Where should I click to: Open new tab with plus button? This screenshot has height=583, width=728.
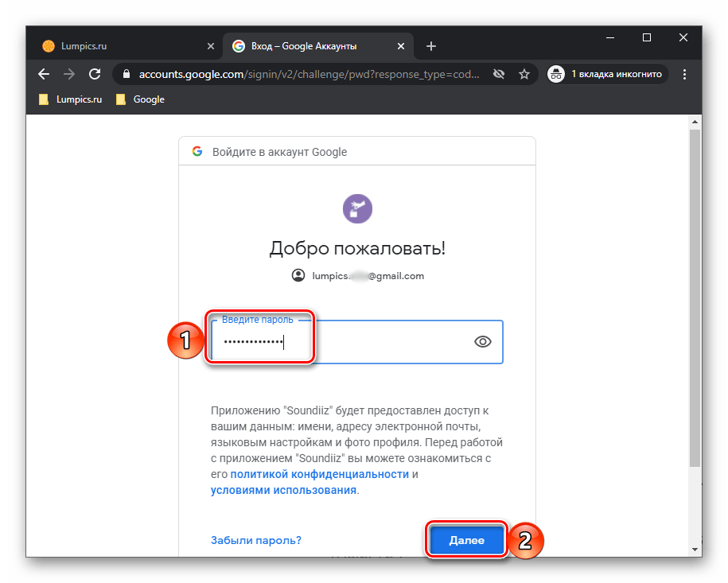coord(431,46)
